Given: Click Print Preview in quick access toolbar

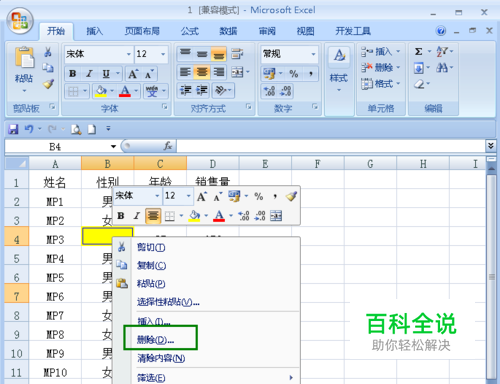Looking at the screenshot, I should click(x=76, y=129).
